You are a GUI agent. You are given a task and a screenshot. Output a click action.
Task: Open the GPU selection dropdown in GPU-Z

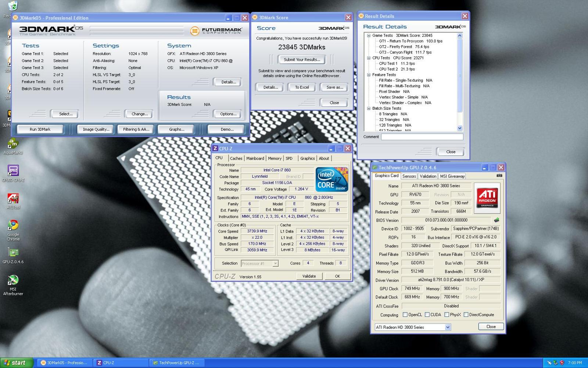tap(448, 327)
